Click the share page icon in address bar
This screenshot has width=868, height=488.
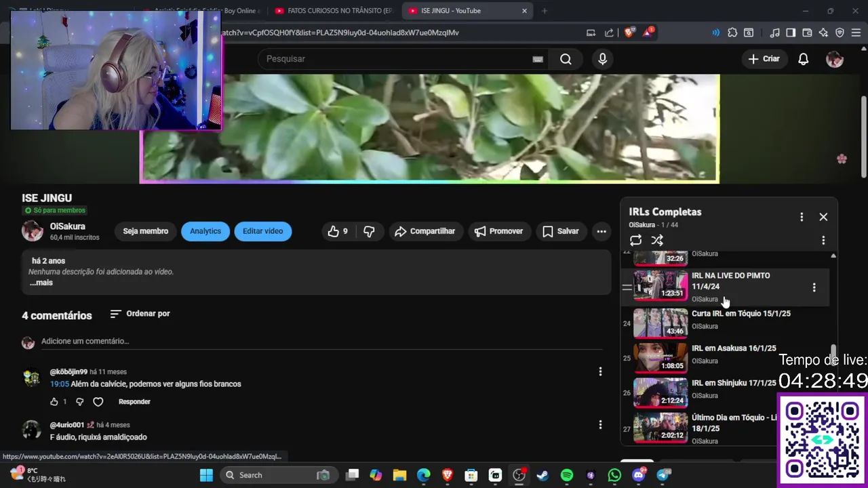[x=609, y=32]
